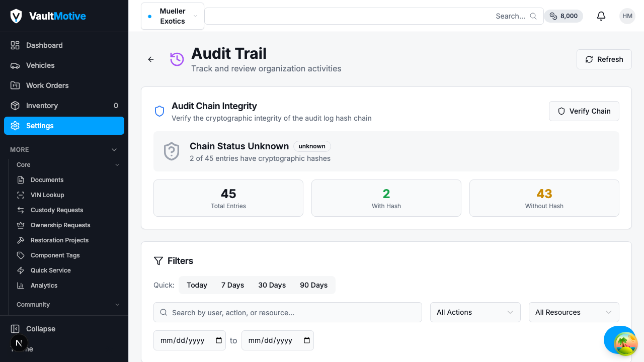The image size is (644, 362).
Task: Collapse the sidebar with Collapse button
Action: point(64,329)
